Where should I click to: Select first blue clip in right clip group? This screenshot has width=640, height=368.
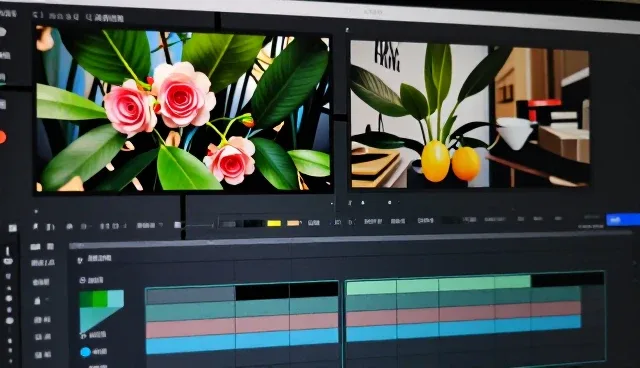click(x=371, y=333)
